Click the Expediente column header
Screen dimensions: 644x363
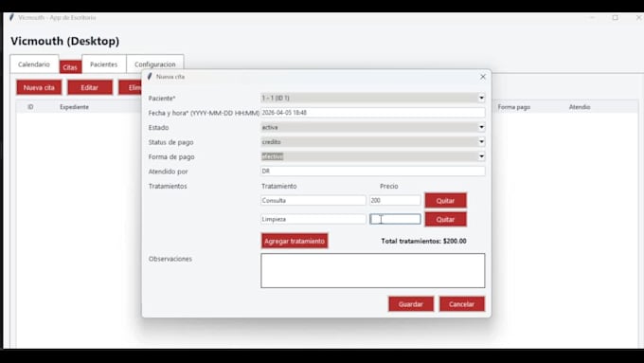tap(74, 107)
